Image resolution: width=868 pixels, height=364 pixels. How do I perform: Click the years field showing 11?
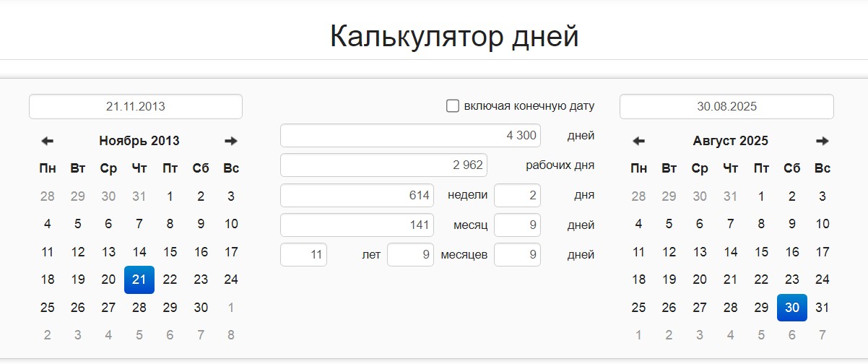(303, 254)
